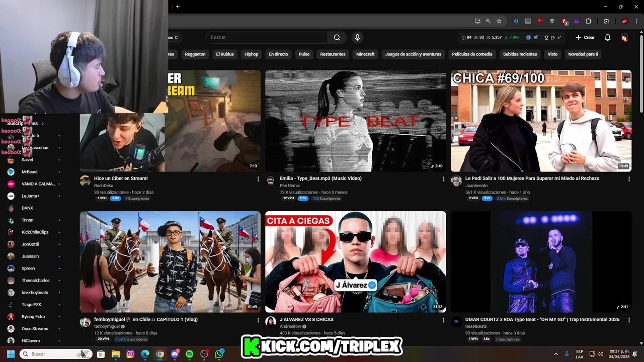Select the En directo filter chip
The image size is (644, 362).
pyautogui.click(x=278, y=54)
